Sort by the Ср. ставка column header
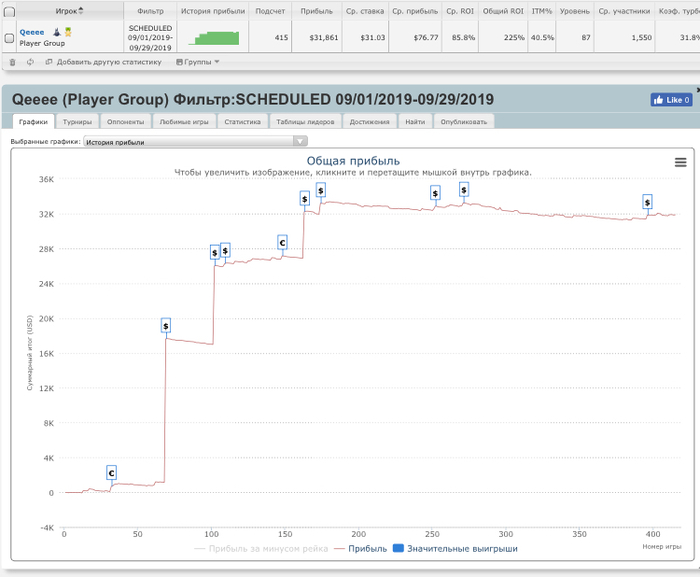This screenshot has width=700, height=577. (365, 11)
